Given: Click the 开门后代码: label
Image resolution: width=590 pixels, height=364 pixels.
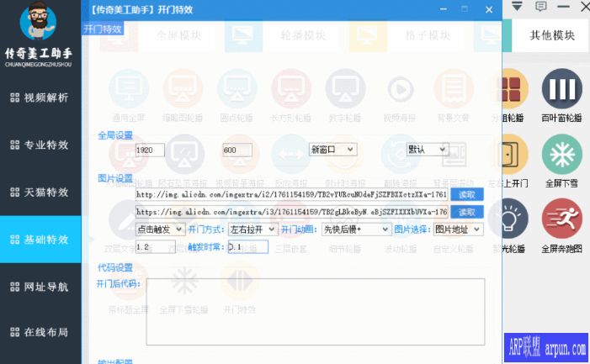Looking at the screenshot, I should 118,283.
